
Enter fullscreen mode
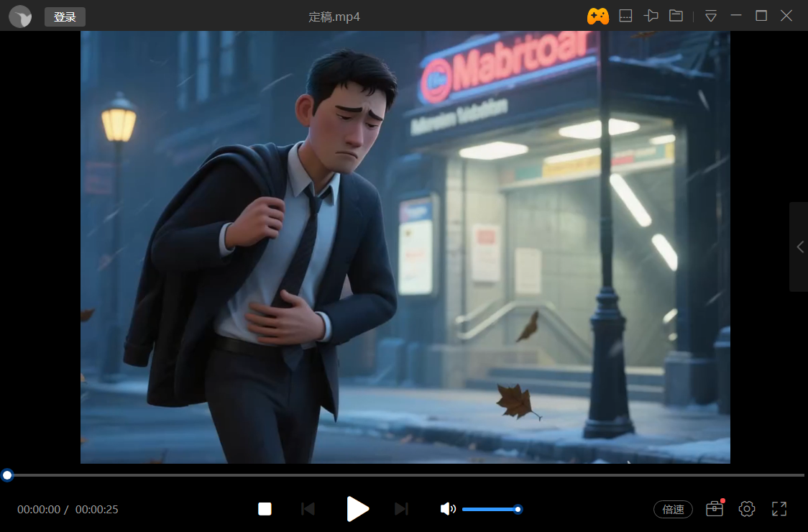[779, 509]
